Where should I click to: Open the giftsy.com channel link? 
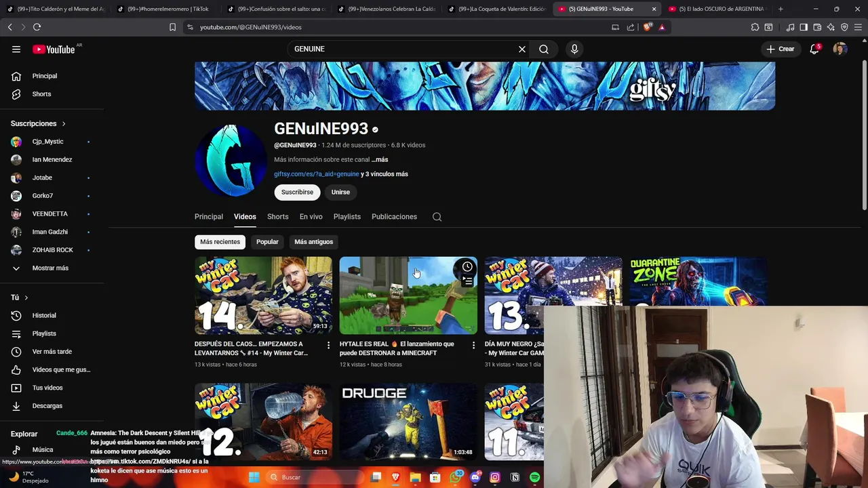coord(316,174)
